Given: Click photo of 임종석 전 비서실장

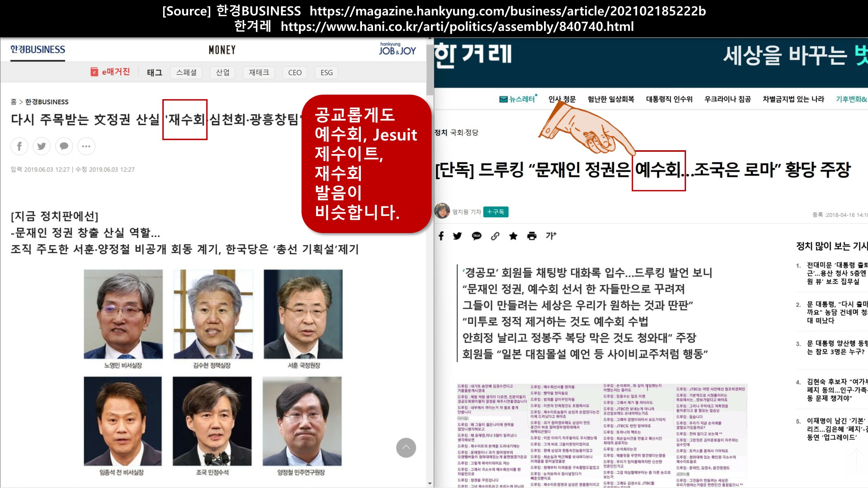Looking at the screenshot, I should pos(123,421).
